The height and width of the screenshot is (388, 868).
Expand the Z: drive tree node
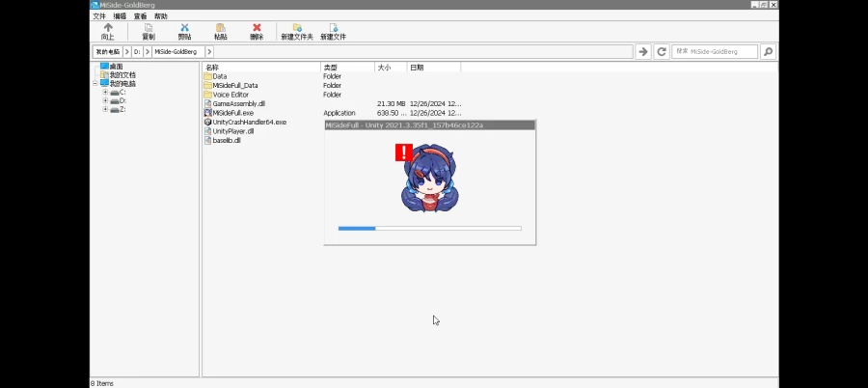105,110
